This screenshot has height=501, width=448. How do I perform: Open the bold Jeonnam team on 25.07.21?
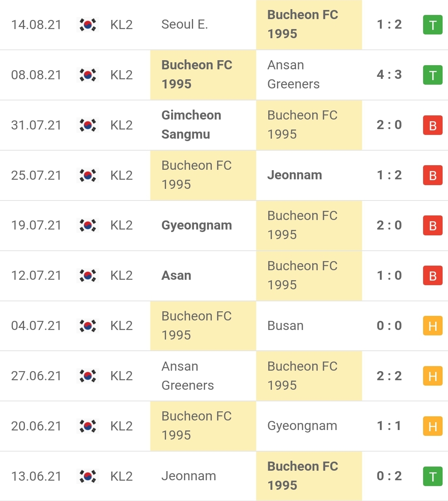coord(294,175)
